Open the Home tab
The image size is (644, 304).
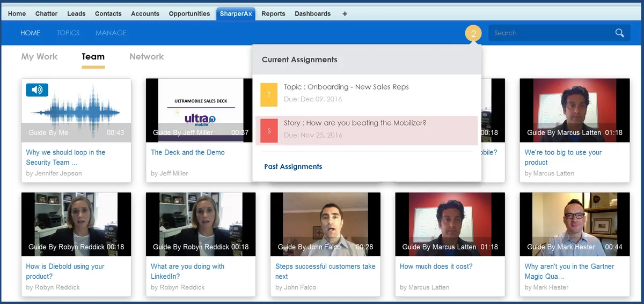coord(17,14)
